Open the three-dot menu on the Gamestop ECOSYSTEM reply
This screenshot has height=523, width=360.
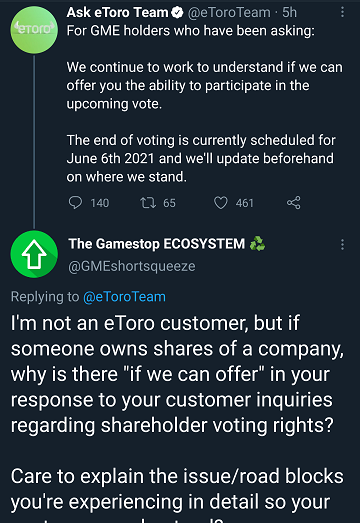342,244
